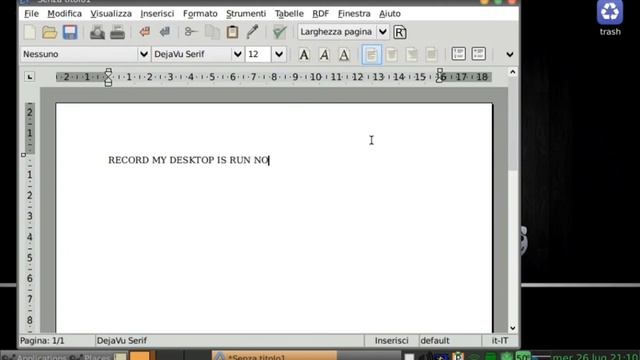The height and width of the screenshot is (360, 640).
Task: Click the vertical scrollbar up arrow
Action: (x=513, y=72)
